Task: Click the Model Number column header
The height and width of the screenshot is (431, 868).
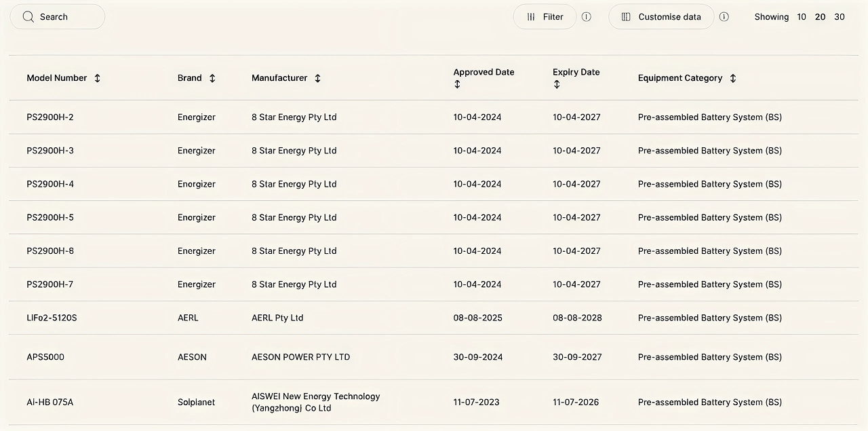Action: [x=57, y=78]
